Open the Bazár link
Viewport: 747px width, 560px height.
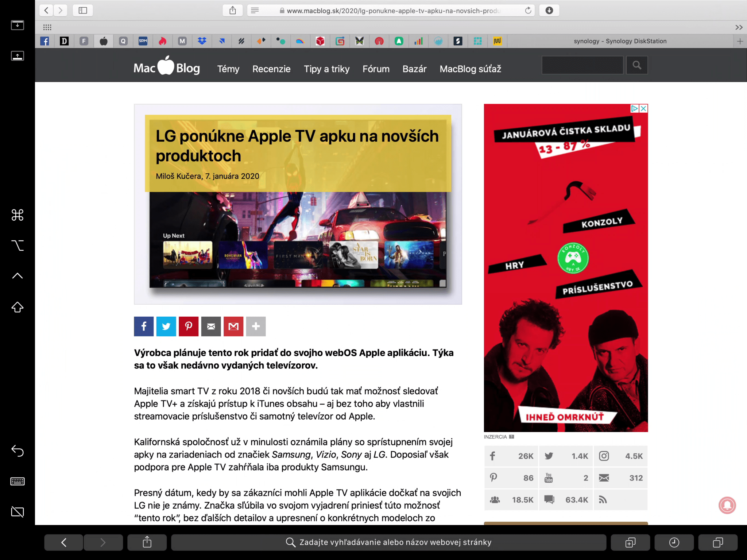pos(414,69)
